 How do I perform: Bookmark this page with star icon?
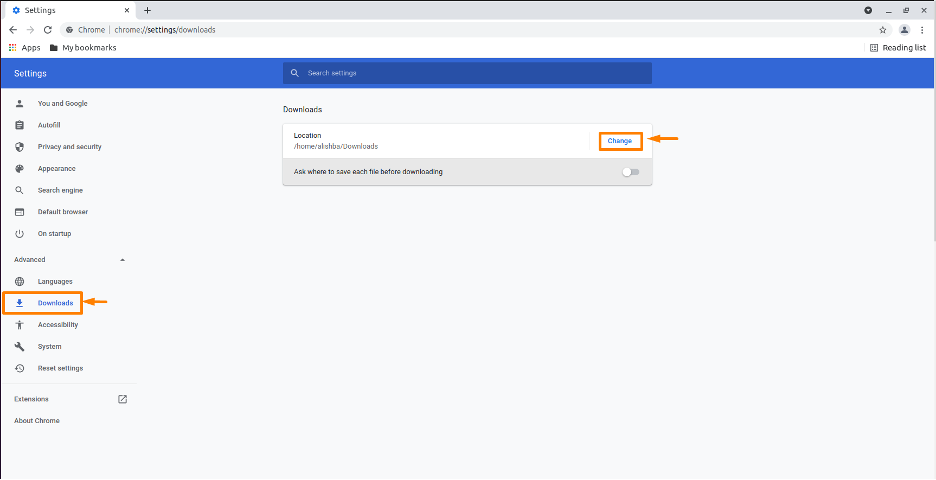click(882, 30)
